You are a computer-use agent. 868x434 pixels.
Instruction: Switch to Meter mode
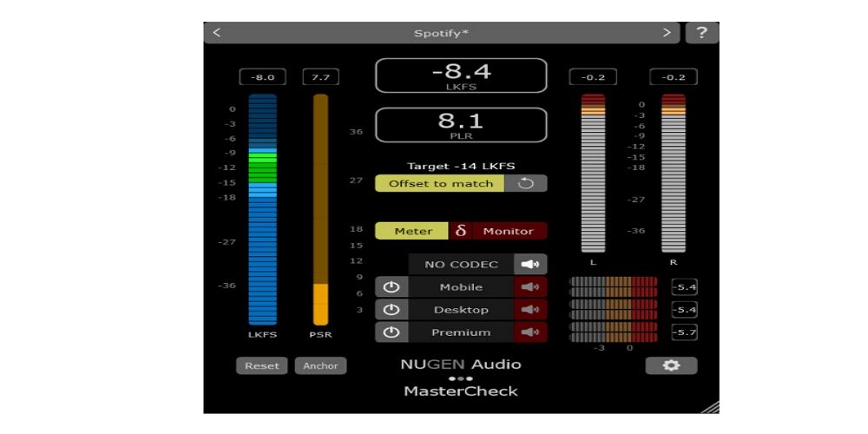click(x=411, y=231)
